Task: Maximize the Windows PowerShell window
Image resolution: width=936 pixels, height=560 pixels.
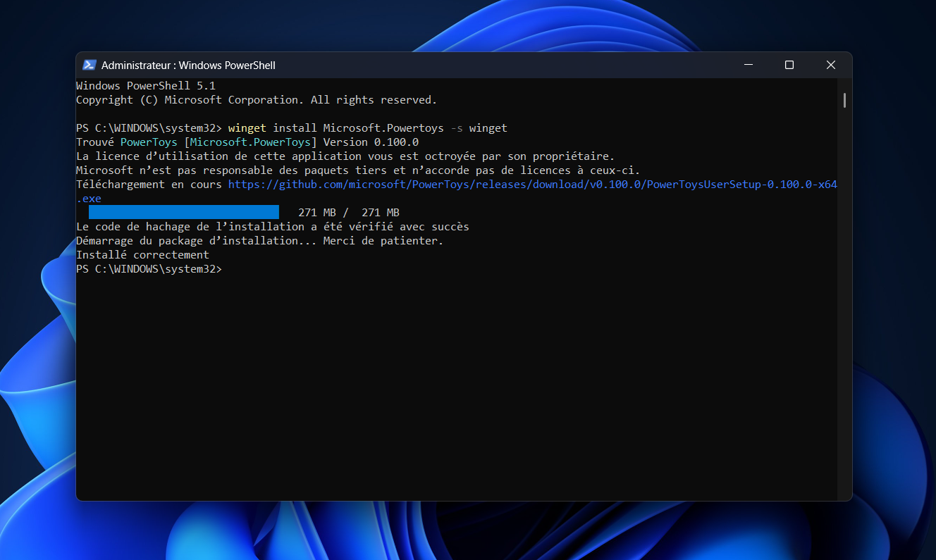Action: tap(789, 65)
